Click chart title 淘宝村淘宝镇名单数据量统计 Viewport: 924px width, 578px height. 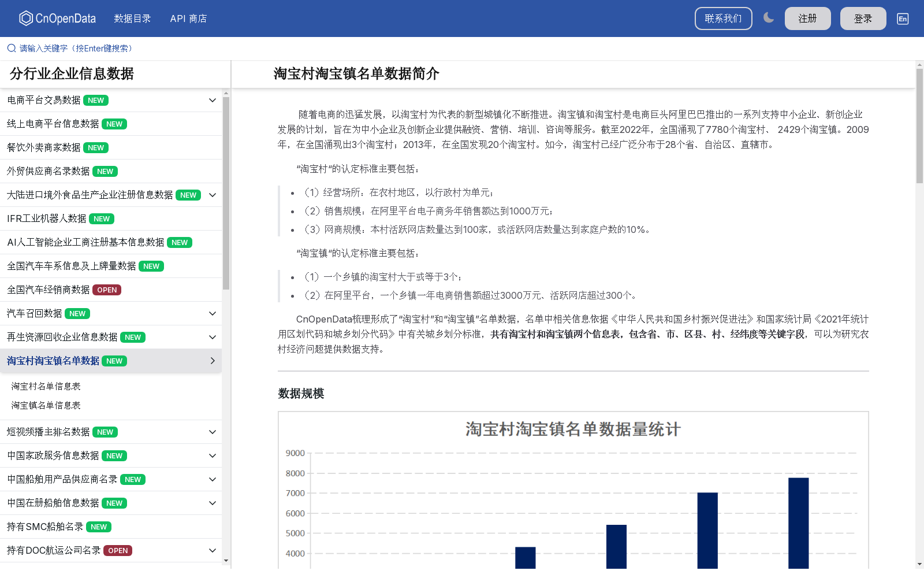[573, 429]
